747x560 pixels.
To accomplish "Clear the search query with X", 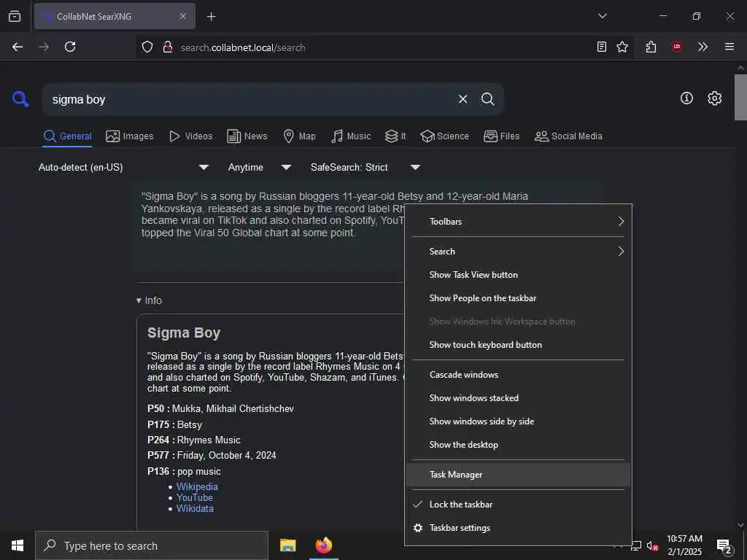I will (x=462, y=99).
